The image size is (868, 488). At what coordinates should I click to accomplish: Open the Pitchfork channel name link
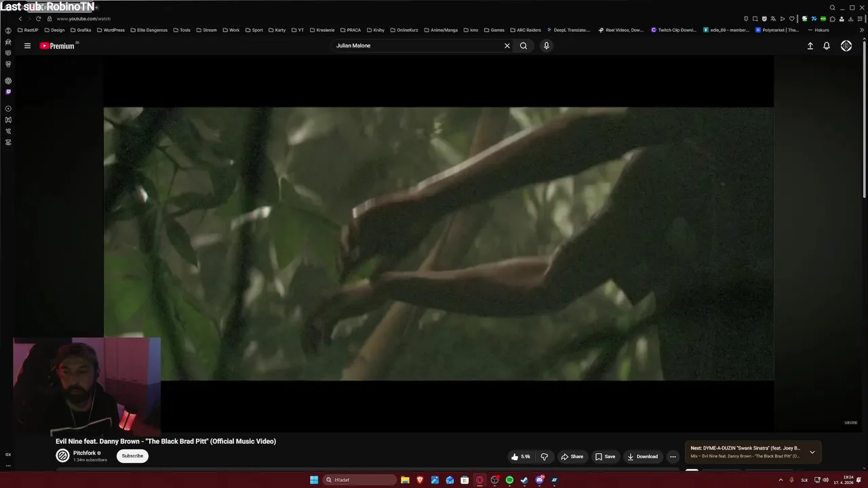tap(84, 453)
